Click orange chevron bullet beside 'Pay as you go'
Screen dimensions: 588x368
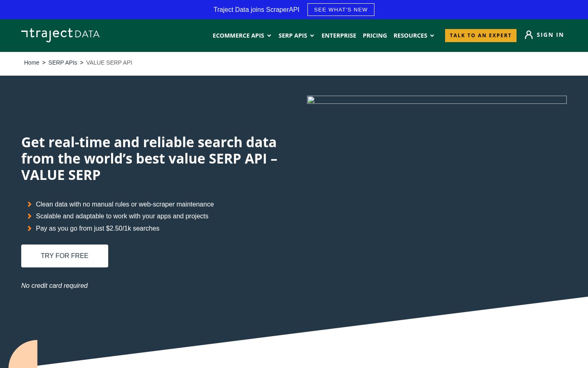pyautogui.click(x=29, y=229)
